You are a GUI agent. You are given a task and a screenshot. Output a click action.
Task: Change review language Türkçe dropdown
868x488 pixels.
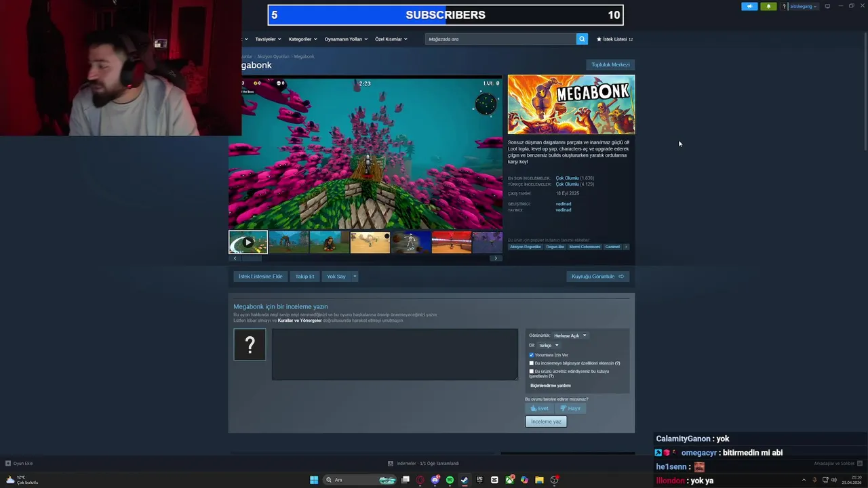(549, 345)
